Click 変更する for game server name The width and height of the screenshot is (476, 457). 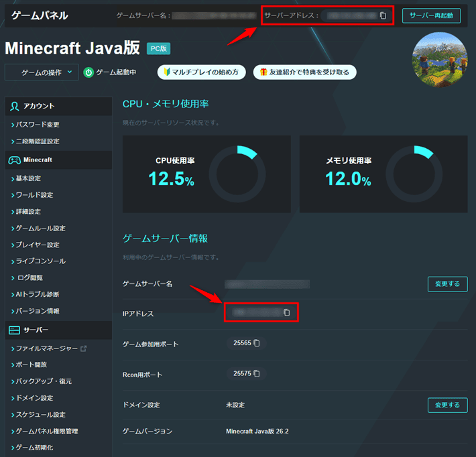(x=447, y=284)
